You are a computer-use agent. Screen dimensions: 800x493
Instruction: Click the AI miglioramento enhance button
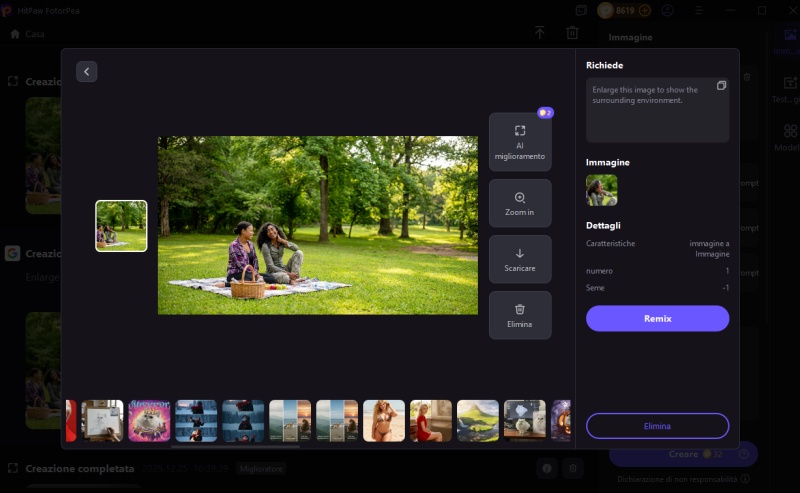(520, 142)
